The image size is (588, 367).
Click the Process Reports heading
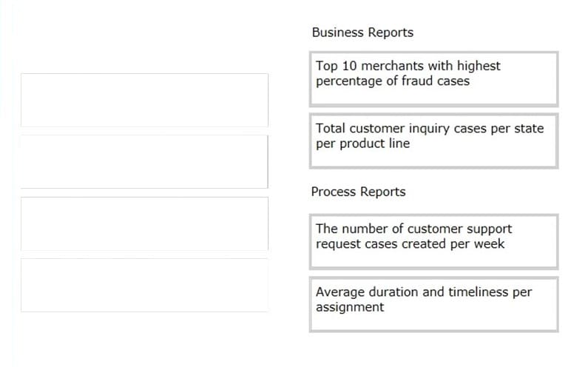pyautogui.click(x=359, y=192)
